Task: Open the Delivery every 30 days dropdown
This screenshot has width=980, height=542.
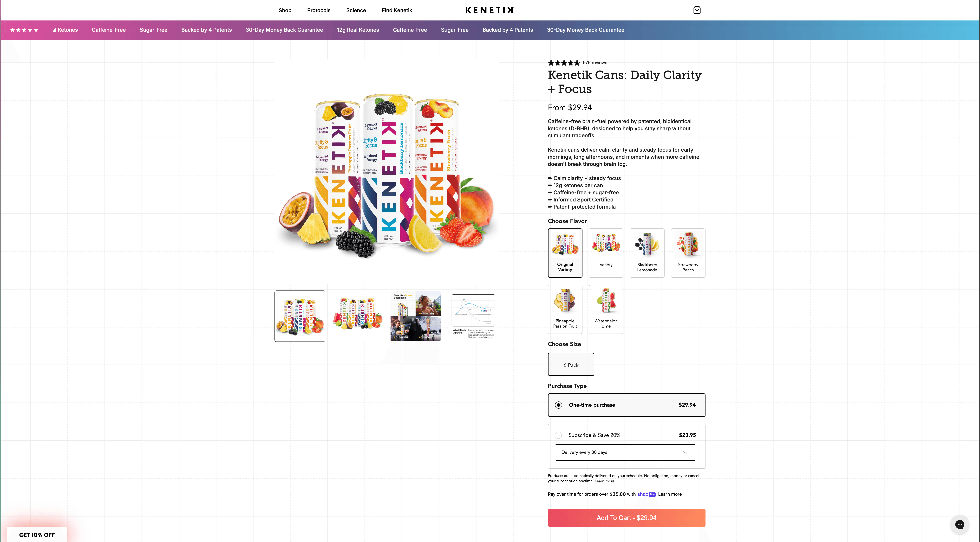Action: point(625,452)
